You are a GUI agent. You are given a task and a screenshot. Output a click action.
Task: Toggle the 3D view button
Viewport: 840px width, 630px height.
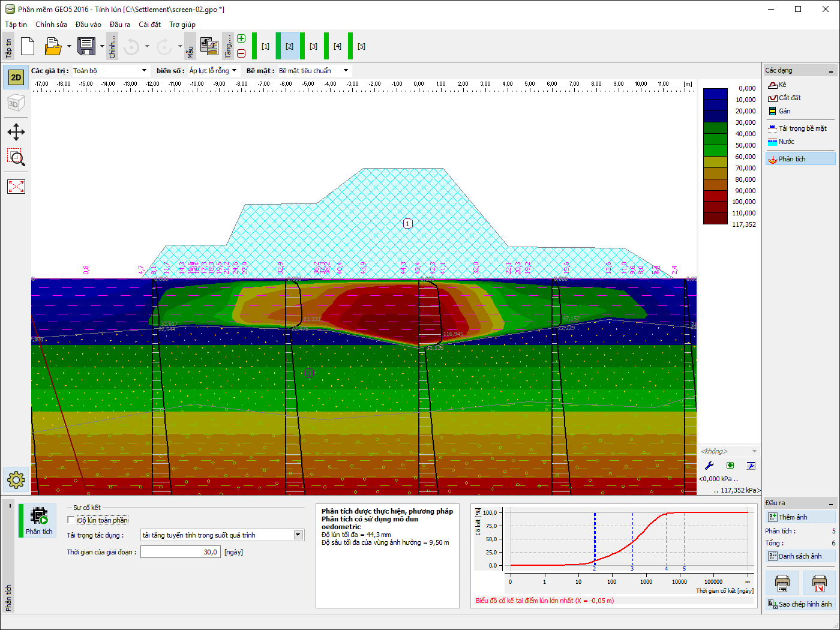[16, 103]
